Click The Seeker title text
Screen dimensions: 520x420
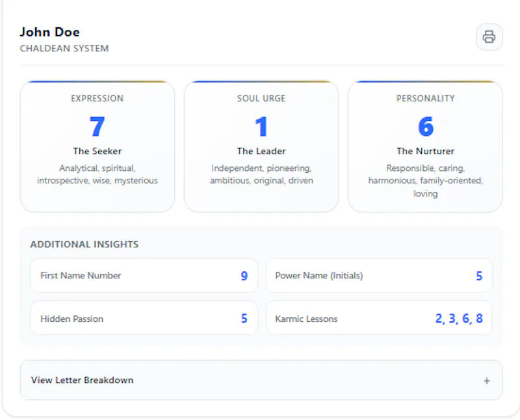97,151
